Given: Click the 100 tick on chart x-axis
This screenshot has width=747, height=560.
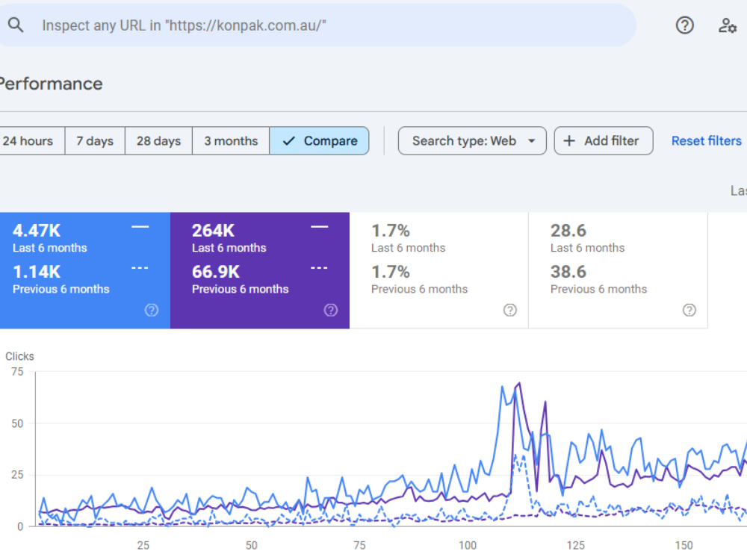Looking at the screenshot, I should [x=468, y=545].
